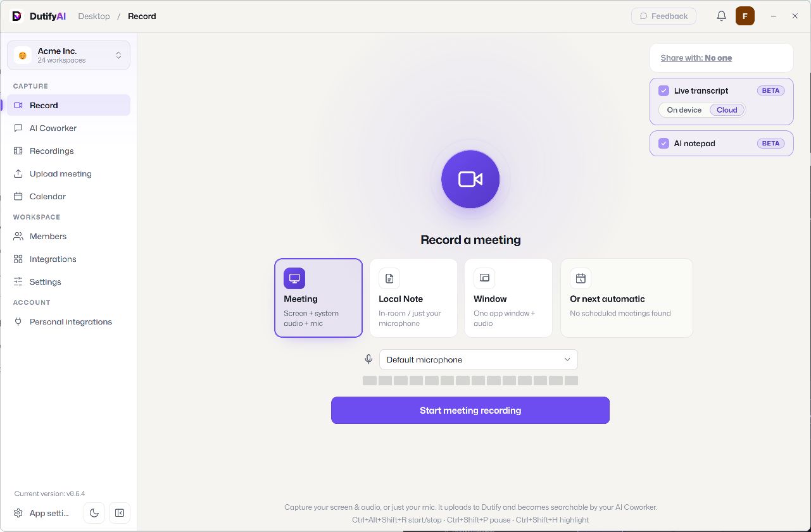Open Record in sidebar
Image resolution: width=811 pixels, height=532 pixels.
[68, 105]
